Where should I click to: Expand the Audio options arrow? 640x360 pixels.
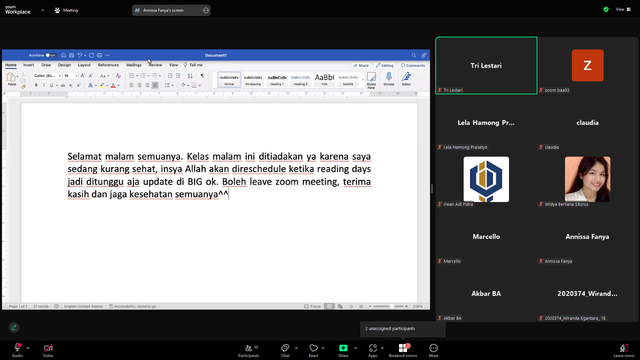(x=28, y=348)
